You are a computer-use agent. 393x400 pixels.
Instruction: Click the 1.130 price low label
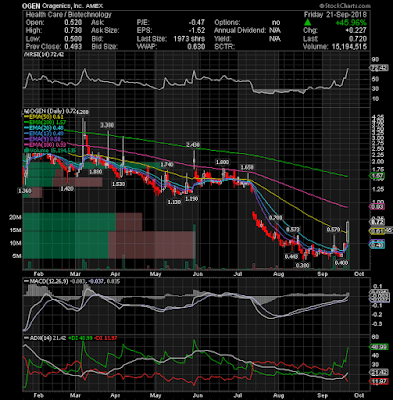tap(174, 202)
